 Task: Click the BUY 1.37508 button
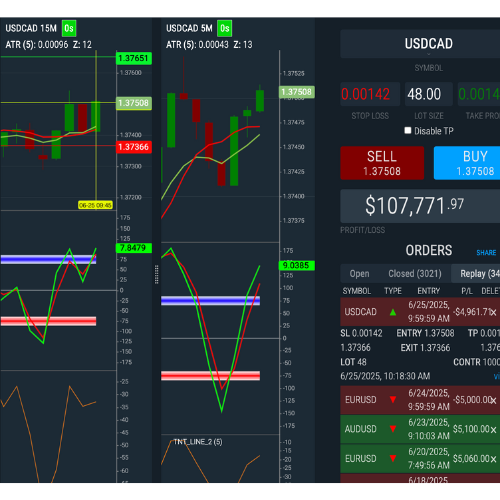[467, 163]
